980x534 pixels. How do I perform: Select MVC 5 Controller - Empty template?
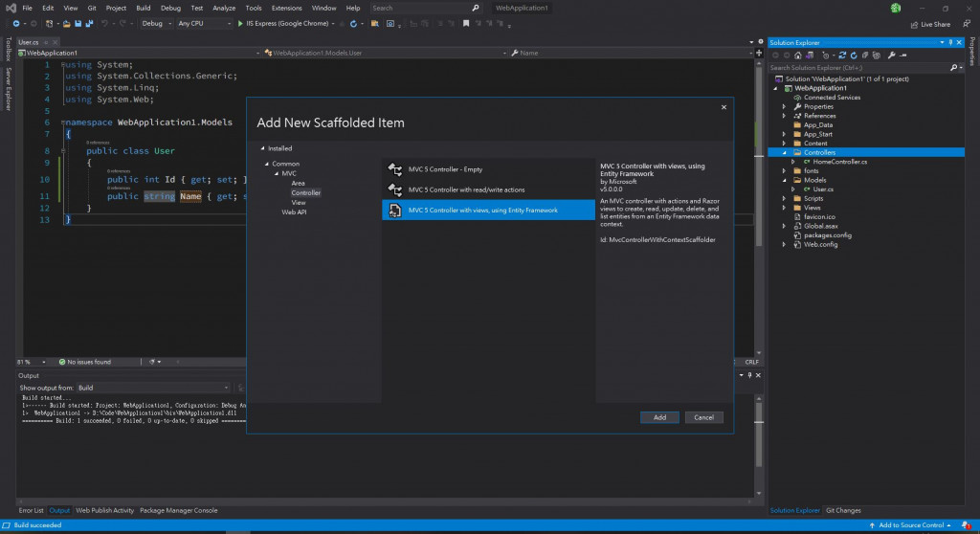[x=488, y=169]
